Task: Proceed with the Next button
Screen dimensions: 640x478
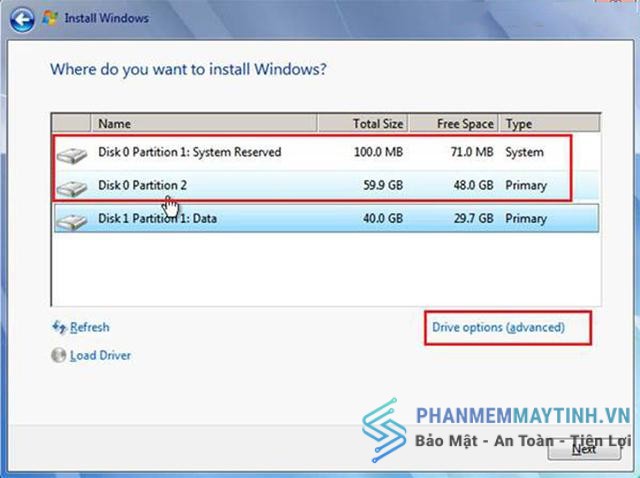Action: coord(584,449)
